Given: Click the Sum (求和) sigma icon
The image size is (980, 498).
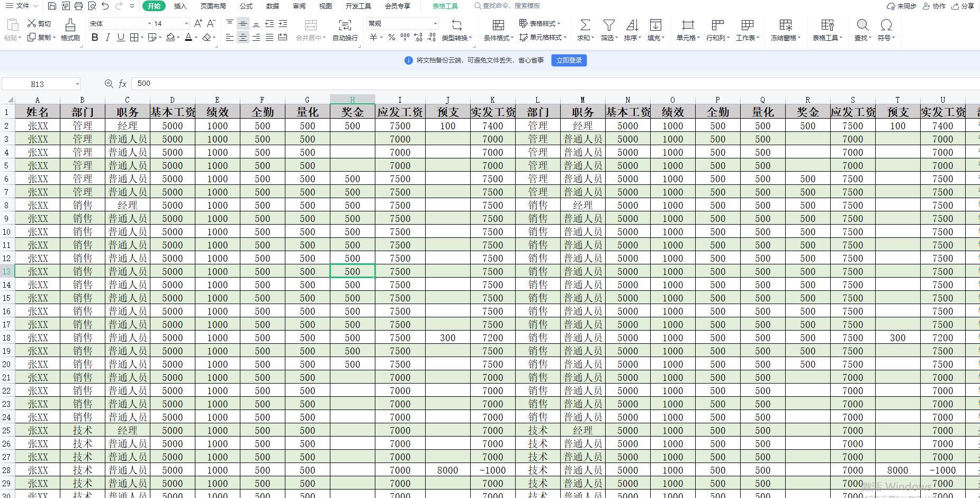Looking at the screenshot, I should (x=585, y=25).
